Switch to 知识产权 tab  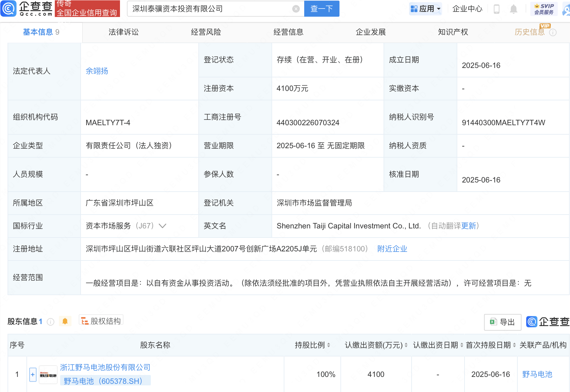pyautogui.click(x=453, y=32)
